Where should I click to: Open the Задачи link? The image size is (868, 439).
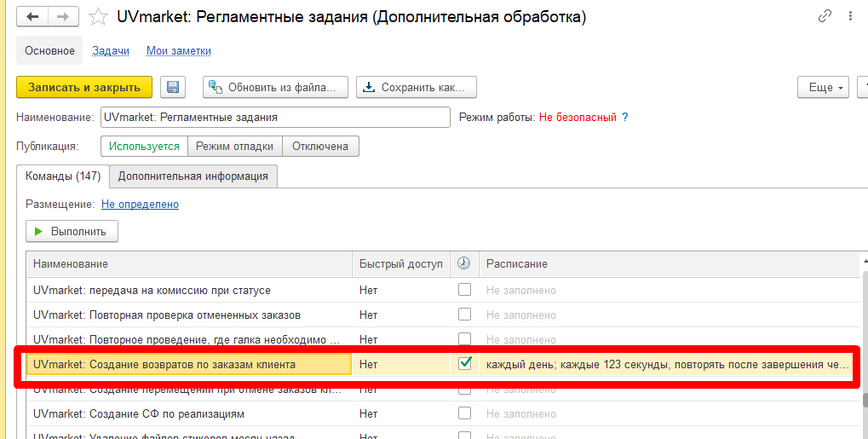click(x=111, y=50)
